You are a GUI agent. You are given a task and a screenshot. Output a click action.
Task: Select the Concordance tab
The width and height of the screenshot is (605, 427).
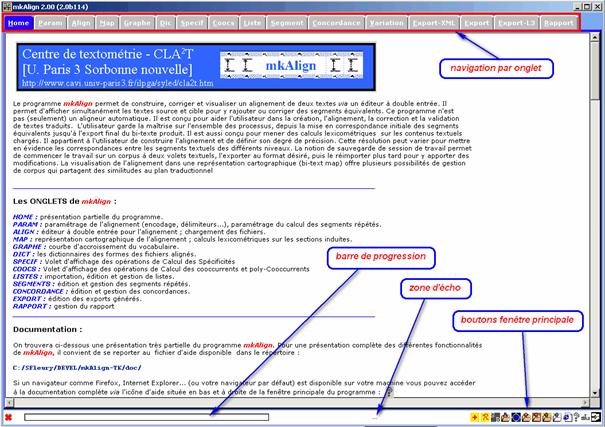tap(336, 23)
